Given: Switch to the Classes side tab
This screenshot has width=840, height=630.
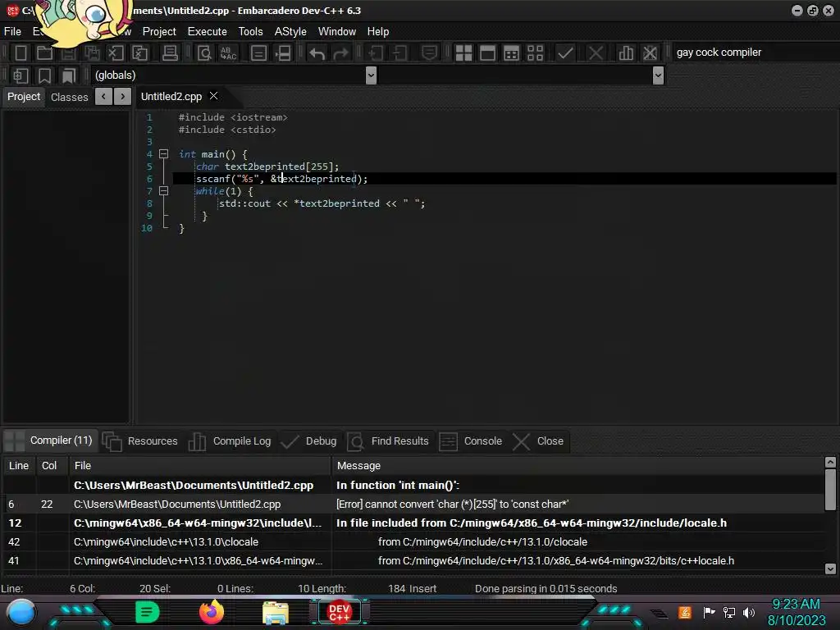Looking at the screenshot, I should (69, 97).
